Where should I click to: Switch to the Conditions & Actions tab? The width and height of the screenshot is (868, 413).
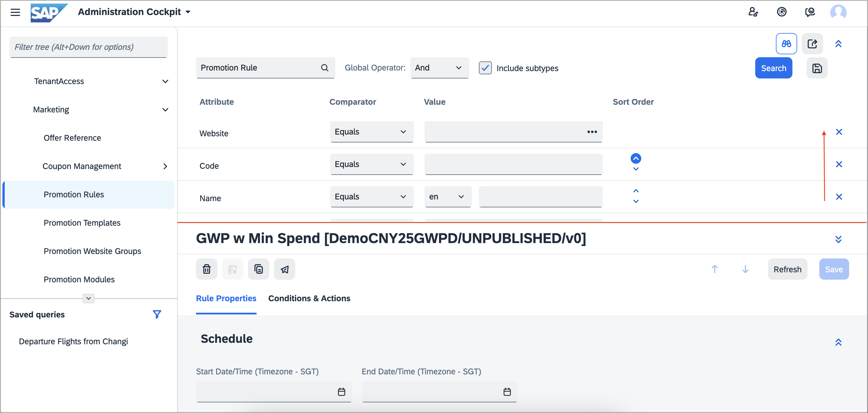(309, 299)
